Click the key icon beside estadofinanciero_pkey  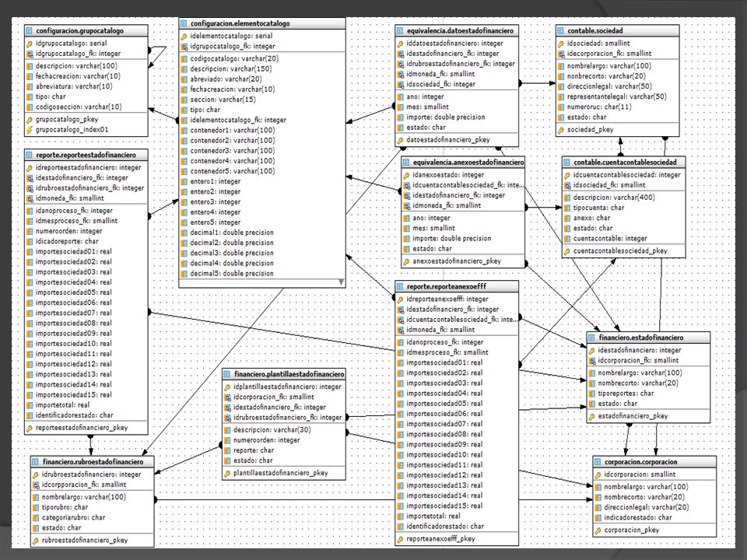591,417
